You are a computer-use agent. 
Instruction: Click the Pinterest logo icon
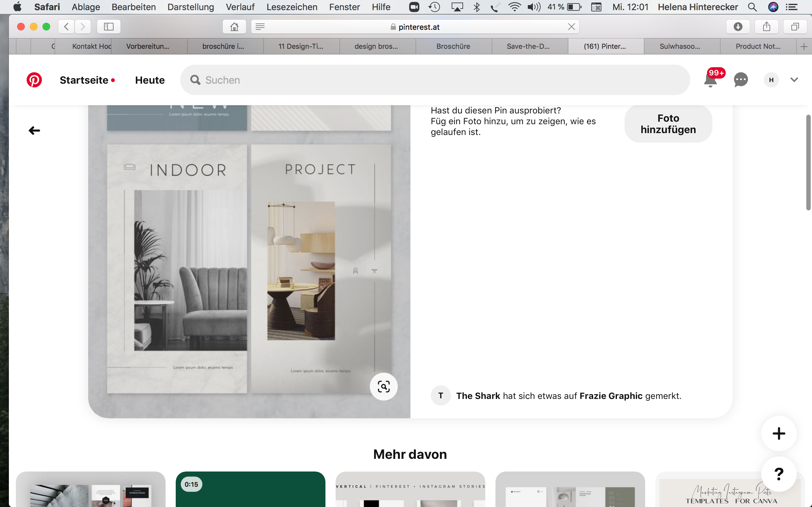[34, 80]
